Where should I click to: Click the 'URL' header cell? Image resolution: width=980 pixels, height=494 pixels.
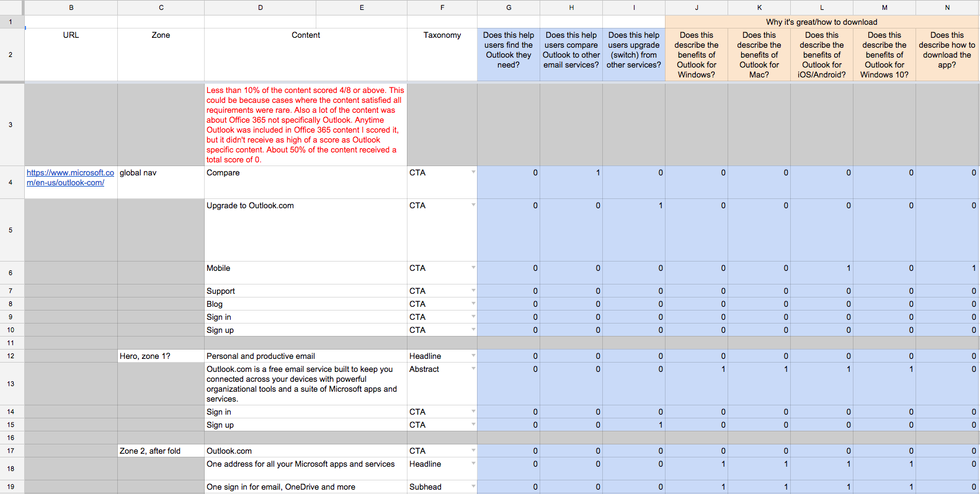pyautogui.click(x=71, y=55)
